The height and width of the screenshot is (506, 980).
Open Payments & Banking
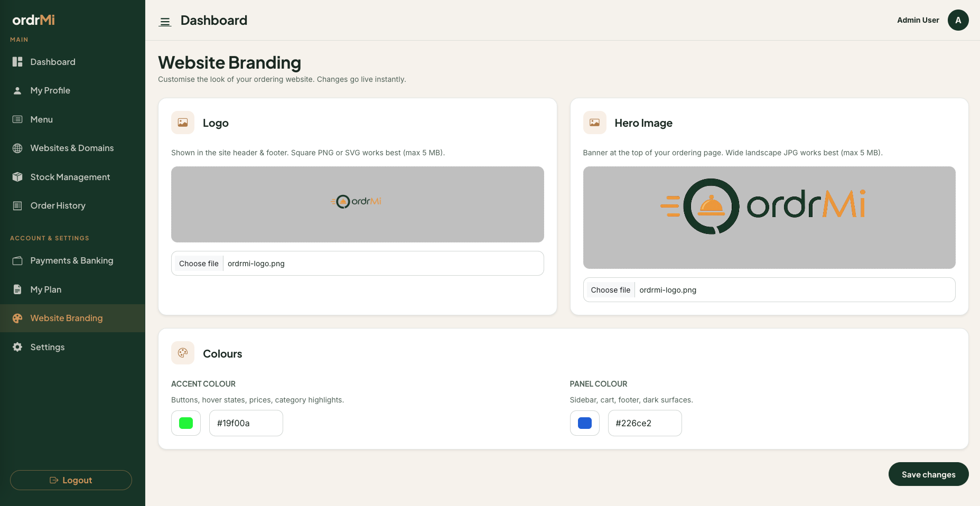point(72,260)
